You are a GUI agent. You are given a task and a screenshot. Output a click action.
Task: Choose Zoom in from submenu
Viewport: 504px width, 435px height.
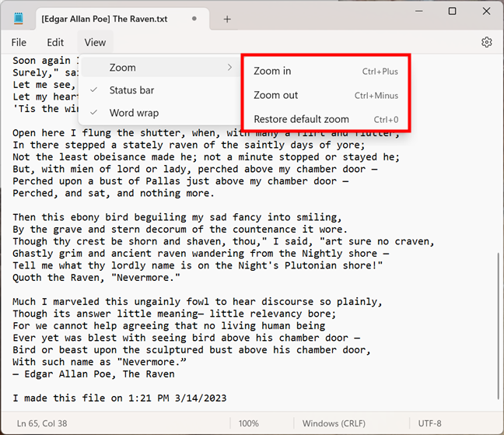tap(326, 71)
